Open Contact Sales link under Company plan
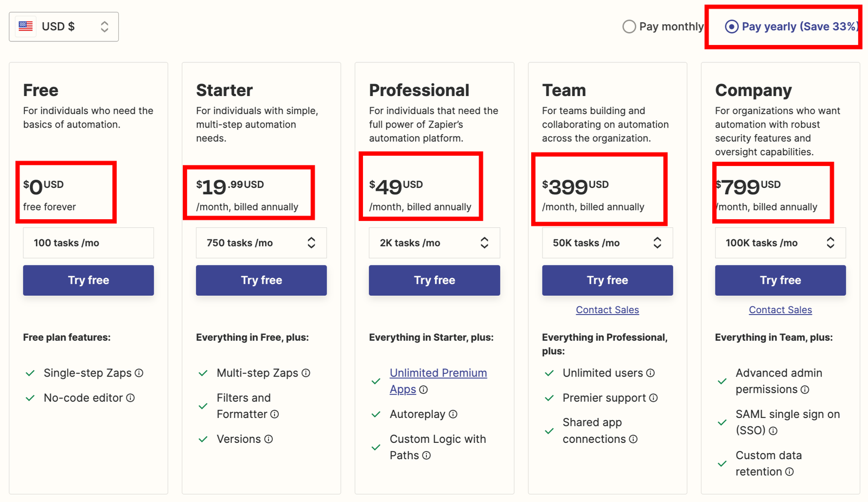Image resolution: width=868 pixels, height=502 pixels. (x=780, y=310)
